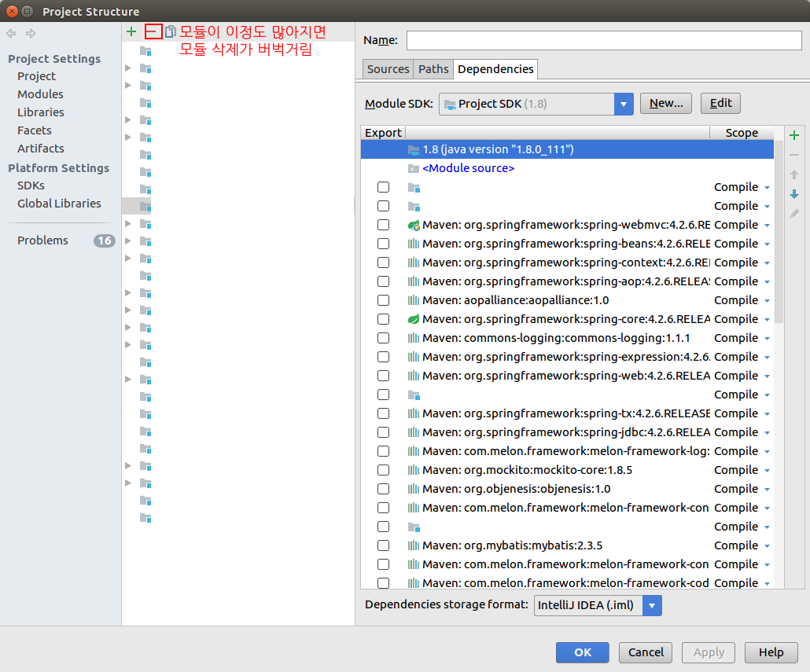Open Project in Project Settings

[x=37, y=76]
